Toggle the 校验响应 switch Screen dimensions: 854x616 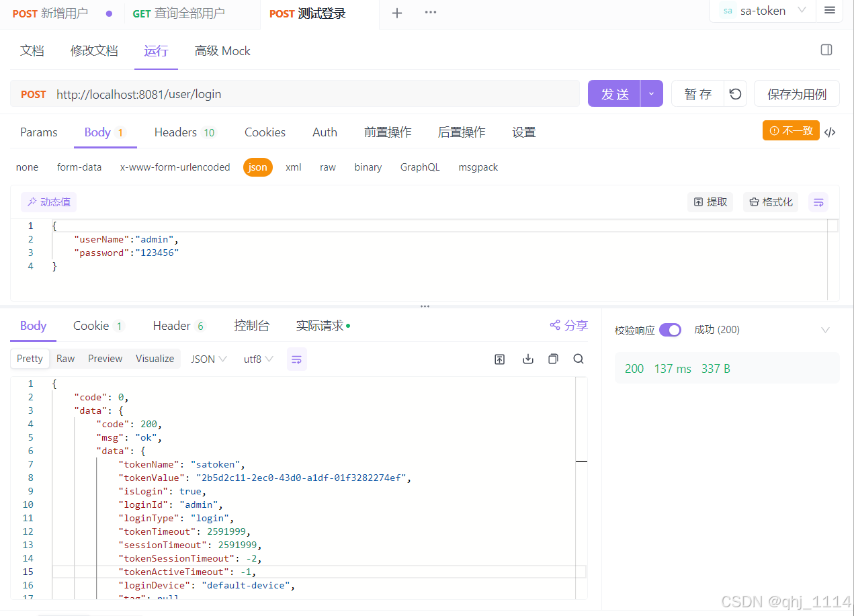(670, 330)
